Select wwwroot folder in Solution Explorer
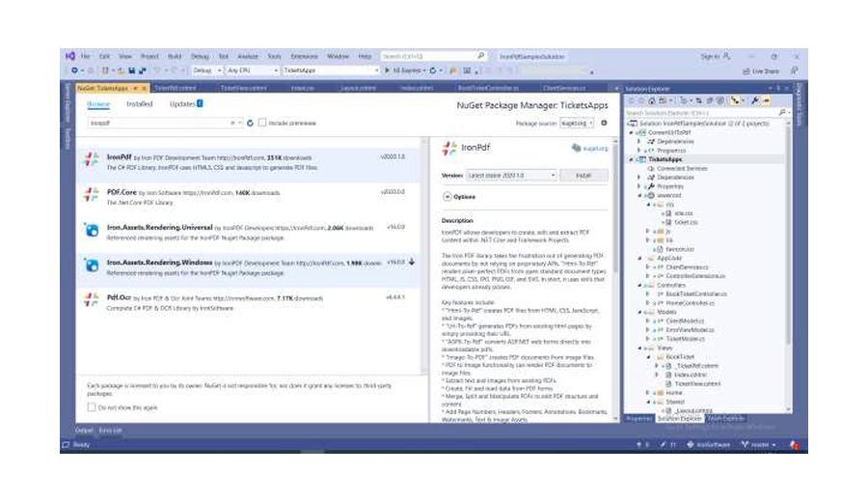 tap(668, 195)
